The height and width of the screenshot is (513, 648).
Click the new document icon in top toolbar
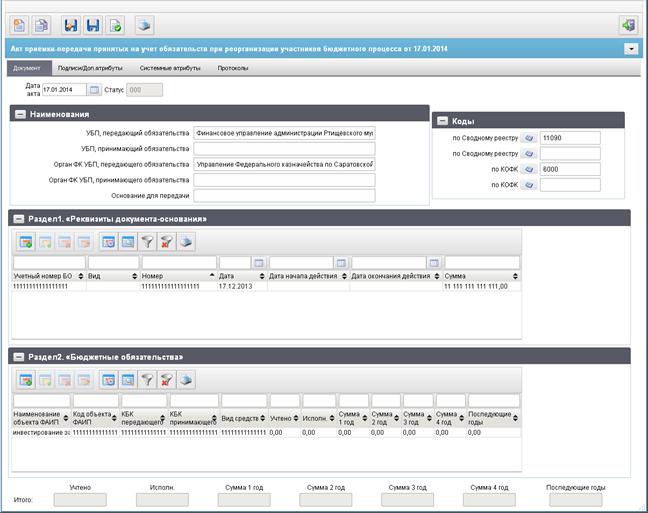click(x=19, y=26)
